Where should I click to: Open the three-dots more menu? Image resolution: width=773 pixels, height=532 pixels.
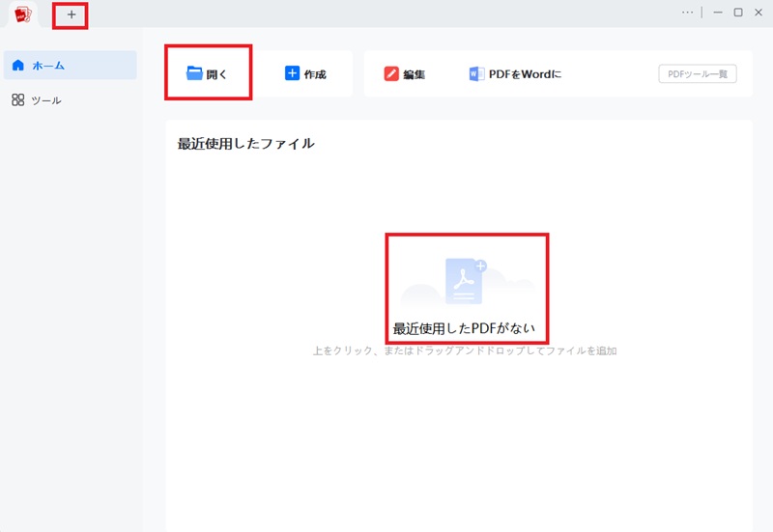(x=687, y=13)
